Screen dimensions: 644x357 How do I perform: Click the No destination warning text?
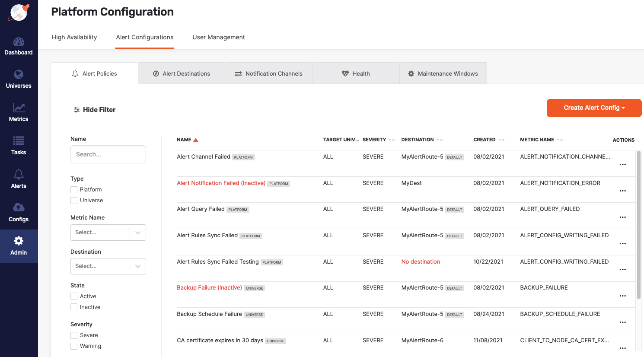point(421,262)
